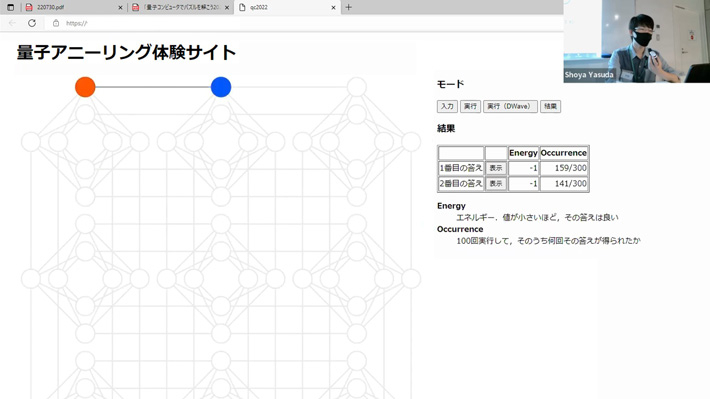The height and width of the screenshot is (399, 710).
Task: Select the 入力 mode button
Action: click(x=447, y=106)
